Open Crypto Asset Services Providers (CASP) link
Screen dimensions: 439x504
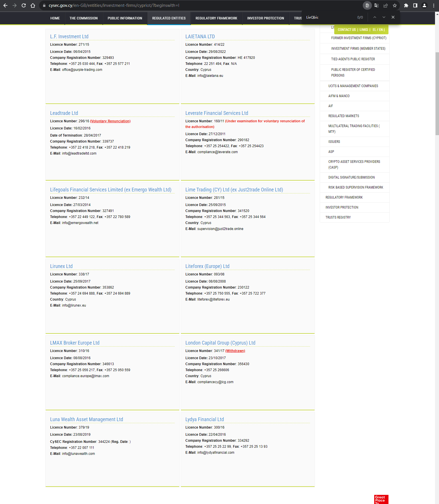tap(354, 165)
